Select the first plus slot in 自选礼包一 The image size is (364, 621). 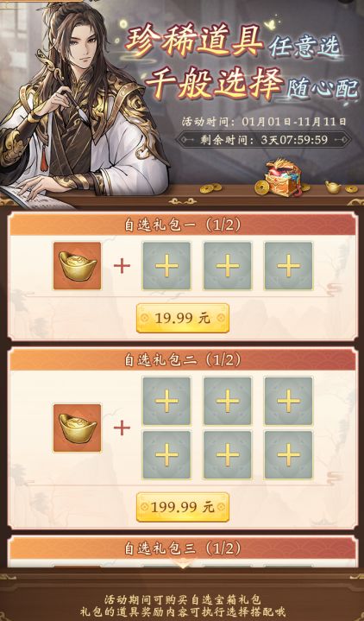[166, 266]
